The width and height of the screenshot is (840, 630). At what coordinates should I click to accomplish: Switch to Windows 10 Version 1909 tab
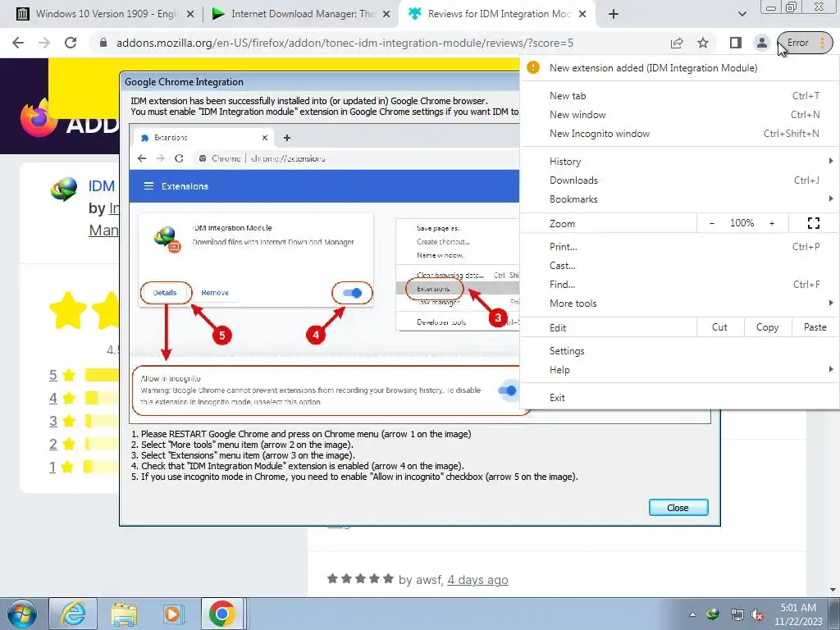click(x=105, y=14)
